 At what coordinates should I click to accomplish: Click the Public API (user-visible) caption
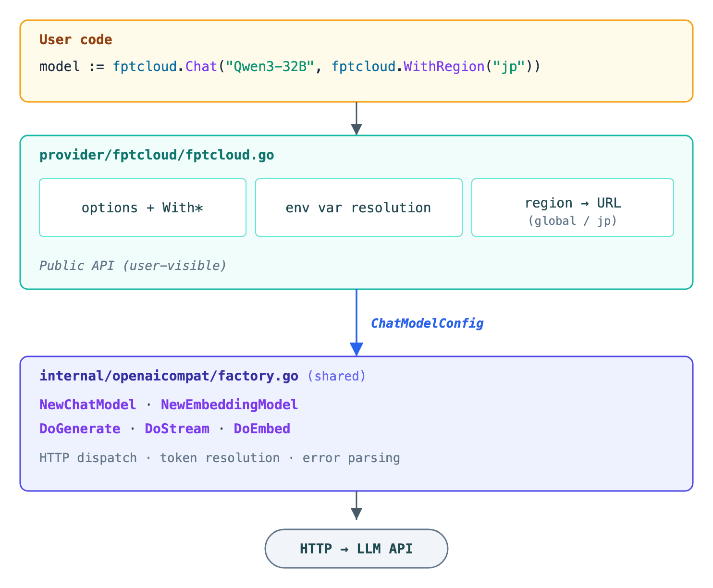tap(132, 265)
